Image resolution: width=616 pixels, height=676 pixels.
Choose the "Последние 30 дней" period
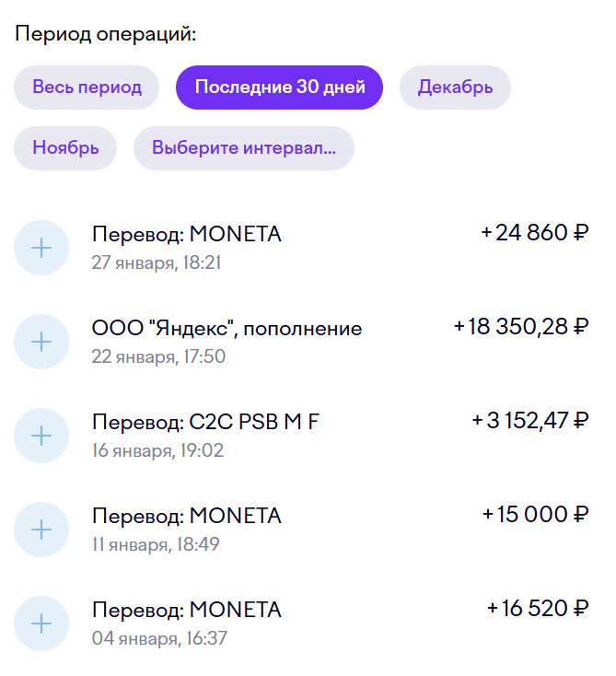click(280, 87)
